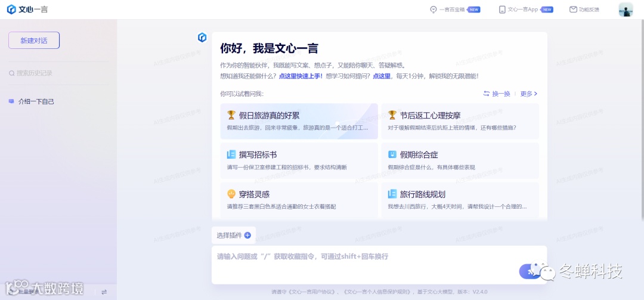Click the 搜索历史记录 search field
Screen dimensions: 644x300
tap(58, 73)
